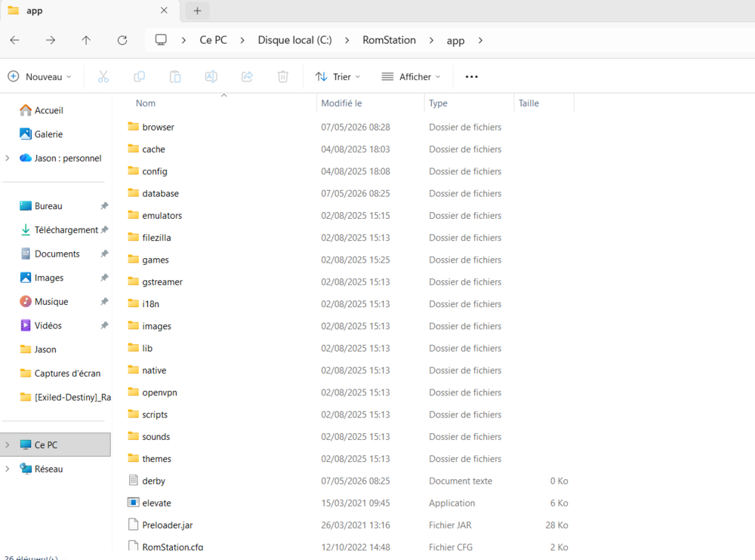Go up one folder level
The width and height of the screenshot is (755, 560).
pyautogui.click(x=86, y=40)
